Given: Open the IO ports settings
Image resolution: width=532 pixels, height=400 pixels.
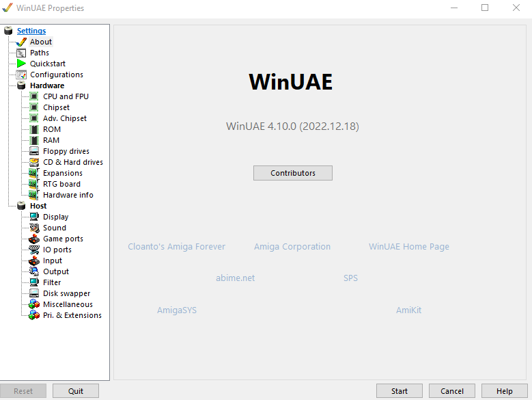Looking at the screenshot, I should pos(57,250).
